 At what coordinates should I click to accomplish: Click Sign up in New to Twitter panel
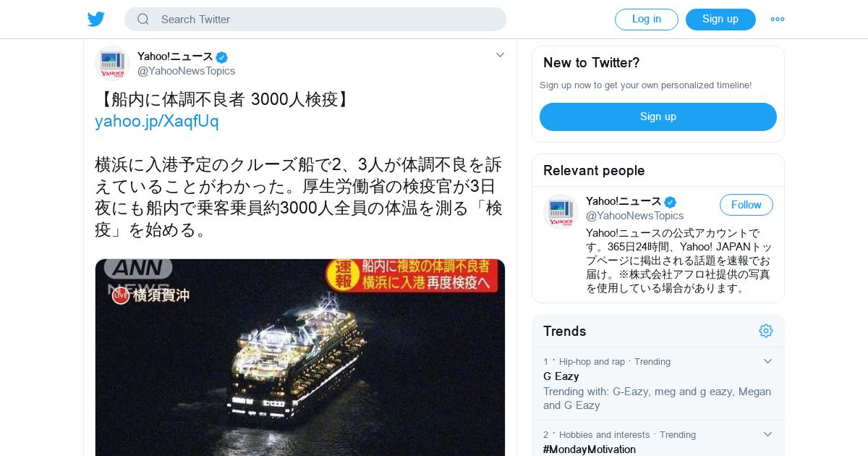[x=658, y=117]
